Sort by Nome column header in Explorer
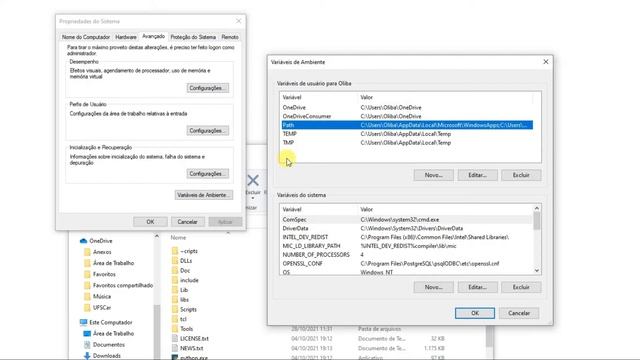Screen dimensions: 640x360 point(178,238)
